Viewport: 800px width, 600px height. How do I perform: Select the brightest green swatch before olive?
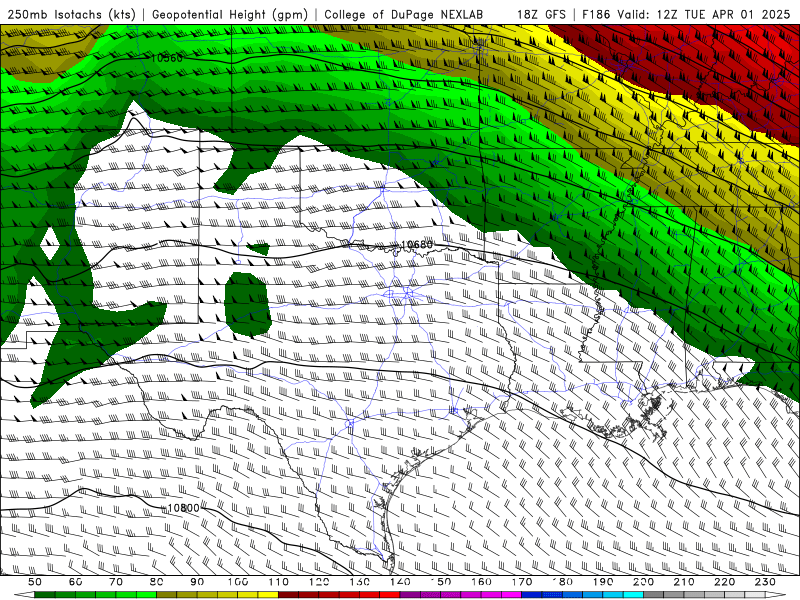point(146,595)
